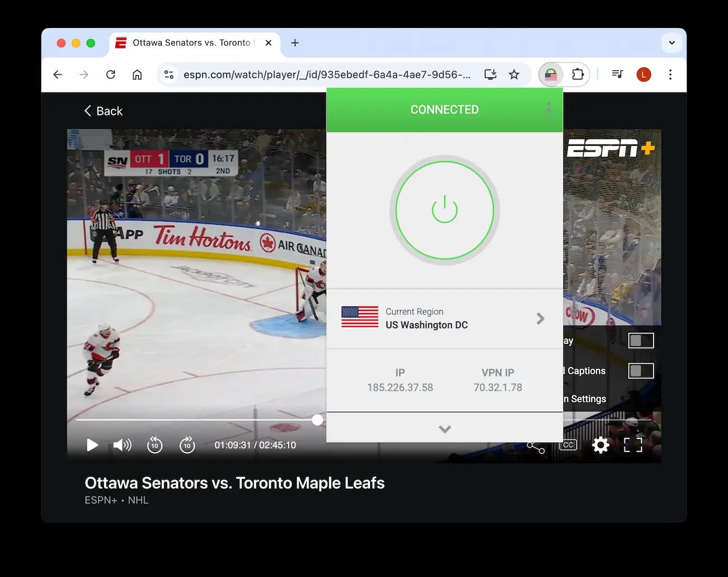Reload the current page
The width and height of the screenshot is (728, 577).
(110, 75)
